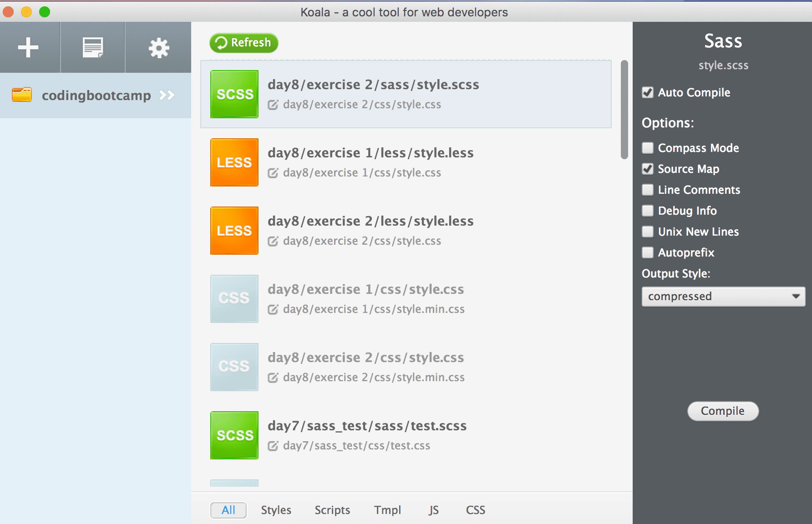Enable Autoprefix option
The height and width of the screenshot is (524, 812).
tap(648, 252)
